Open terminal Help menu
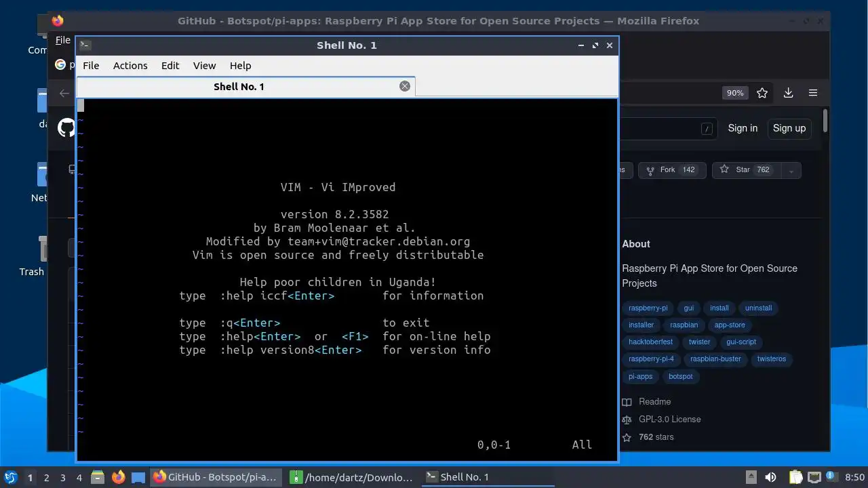868x488 pixels. click(241, 66)
